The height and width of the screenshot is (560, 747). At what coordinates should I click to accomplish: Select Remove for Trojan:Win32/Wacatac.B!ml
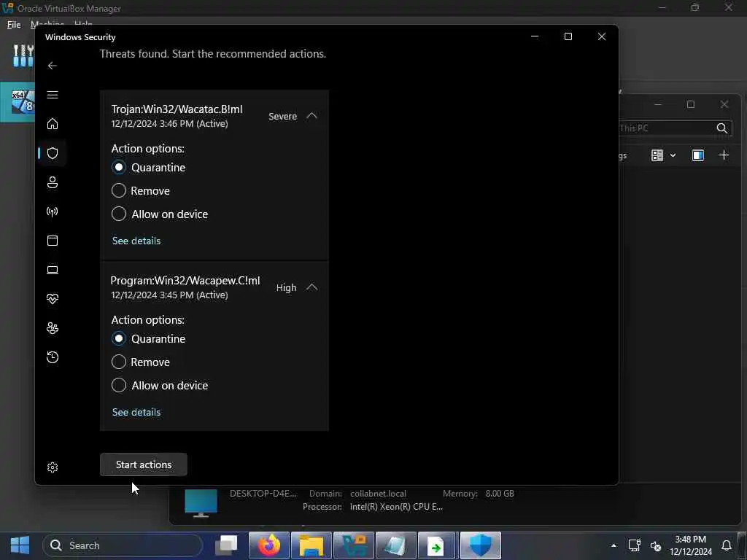[x=119, y=190]
